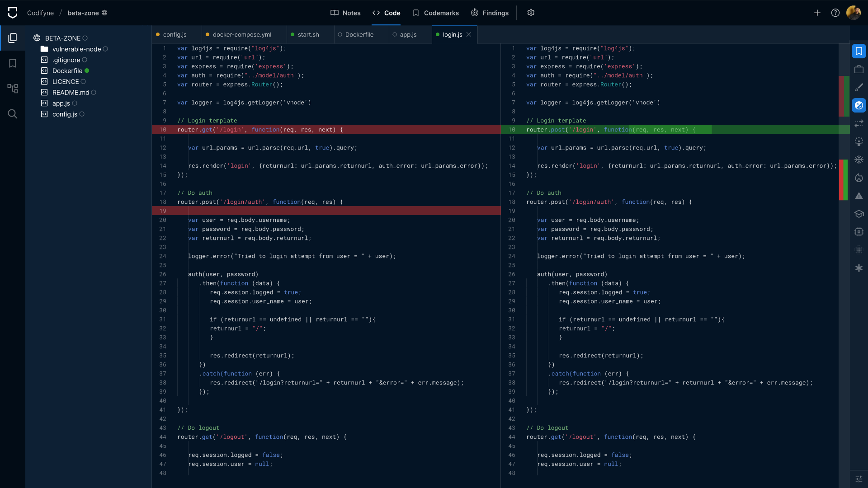Click the flame icon in right toolbar
This screenshot has height=488, width=868.
point(859,178)
